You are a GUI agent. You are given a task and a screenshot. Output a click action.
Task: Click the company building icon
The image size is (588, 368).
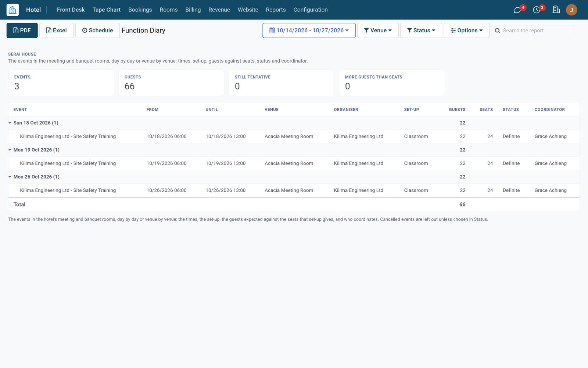point(556,10)
